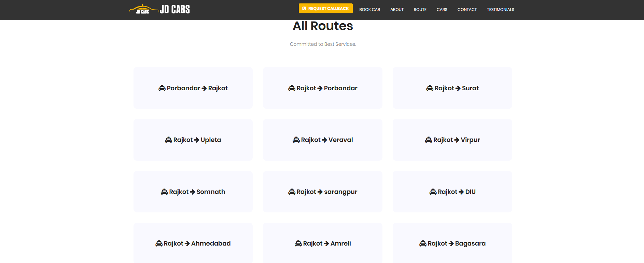Click arrow icon in Rajkot to Ahmedabad
The height and width of the screenshot is (263, 644).
(x=187, y=244)
